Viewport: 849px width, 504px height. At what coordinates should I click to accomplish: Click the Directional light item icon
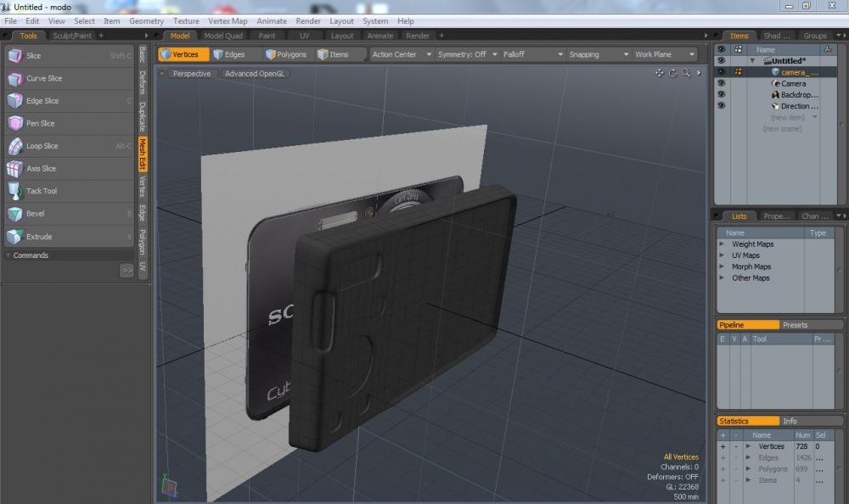775,106
